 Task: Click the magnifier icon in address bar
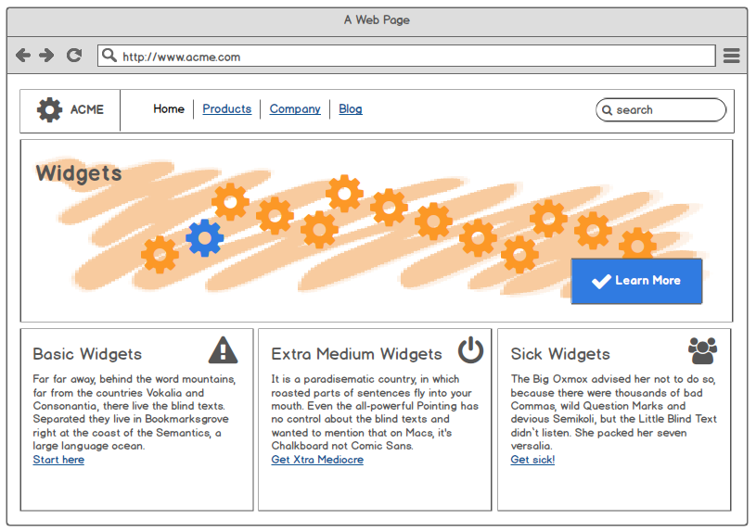109,56
